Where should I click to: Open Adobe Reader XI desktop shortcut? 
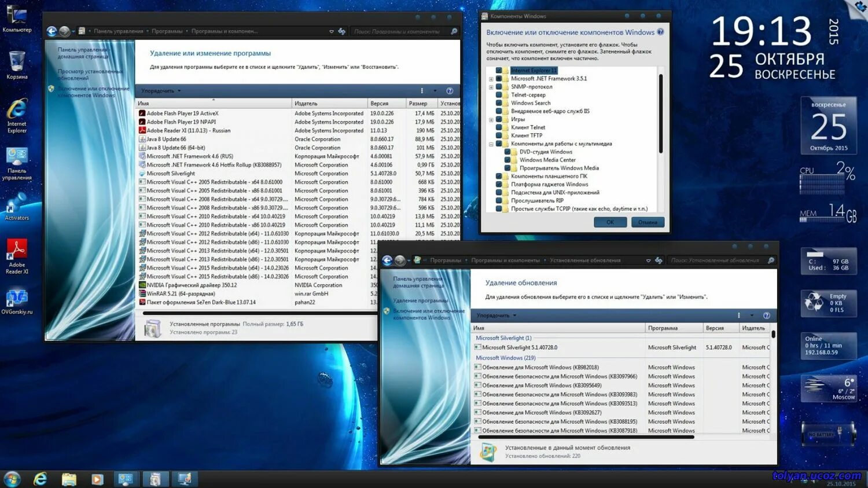click(17, 256)
